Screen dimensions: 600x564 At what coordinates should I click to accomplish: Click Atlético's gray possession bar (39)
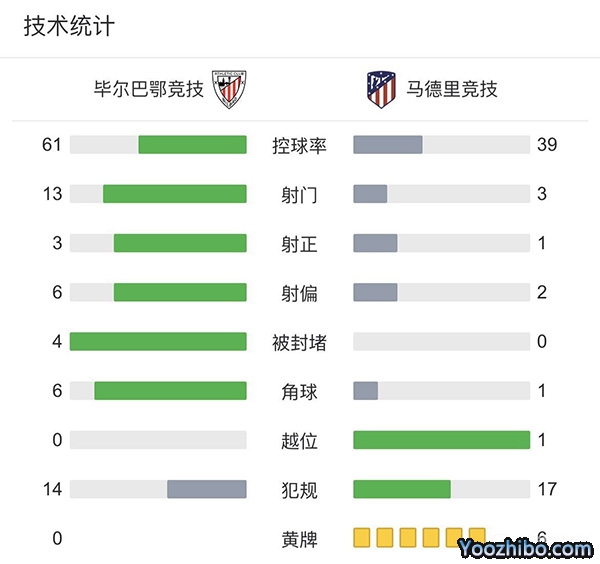[x=388, y=144]
